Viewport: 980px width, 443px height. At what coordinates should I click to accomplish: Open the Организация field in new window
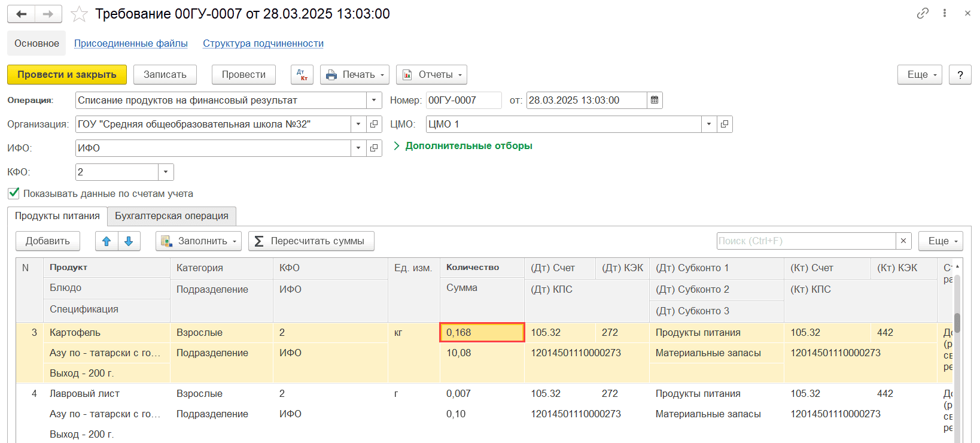tap(374, 125)
